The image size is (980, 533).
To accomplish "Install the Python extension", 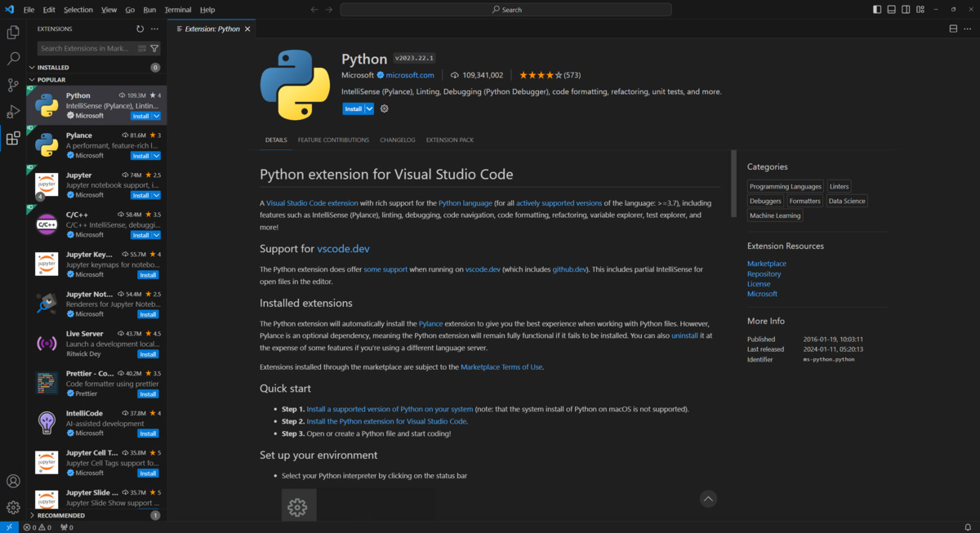I will pyautogui.click(x=353, y=108).
